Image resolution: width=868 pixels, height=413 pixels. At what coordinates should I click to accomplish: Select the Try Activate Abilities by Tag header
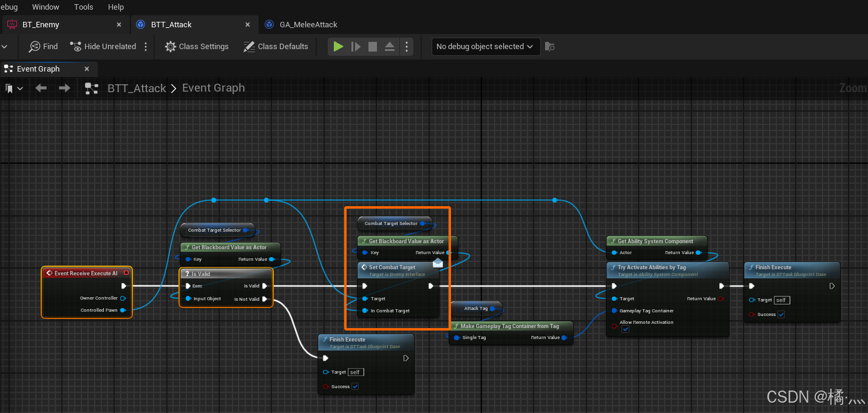(x=667, y=270)
